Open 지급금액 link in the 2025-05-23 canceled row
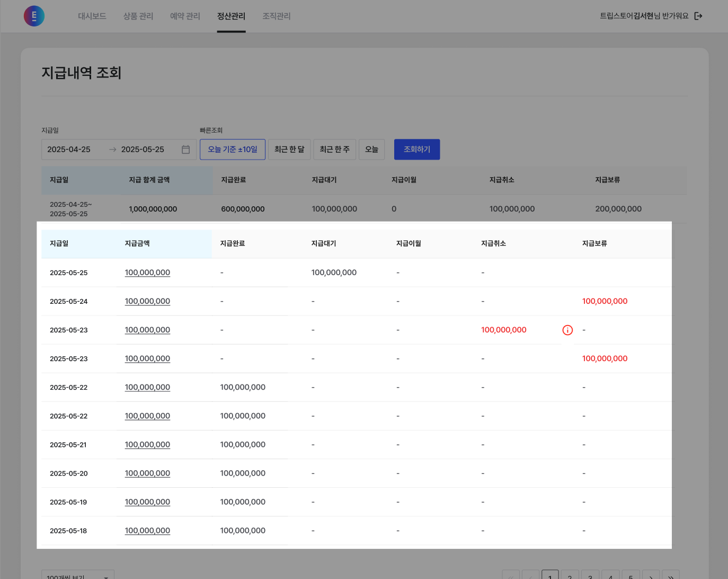 click(147, 330)
